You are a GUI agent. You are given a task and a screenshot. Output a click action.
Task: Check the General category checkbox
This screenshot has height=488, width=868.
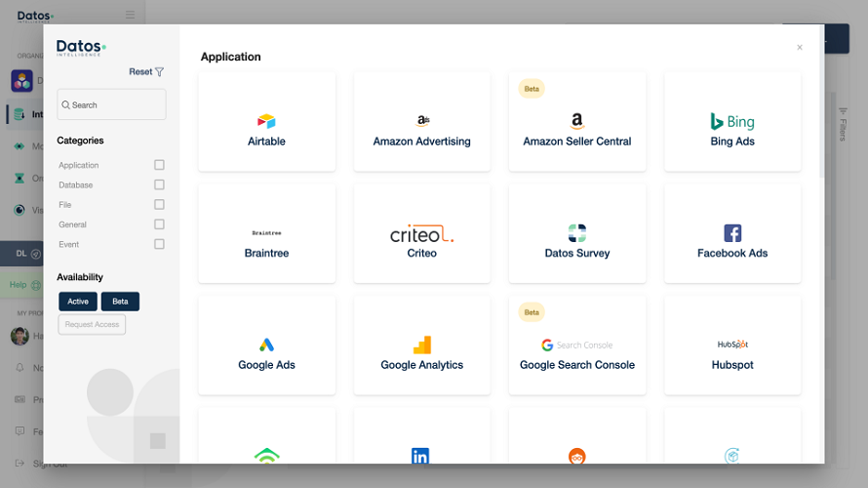159,224
